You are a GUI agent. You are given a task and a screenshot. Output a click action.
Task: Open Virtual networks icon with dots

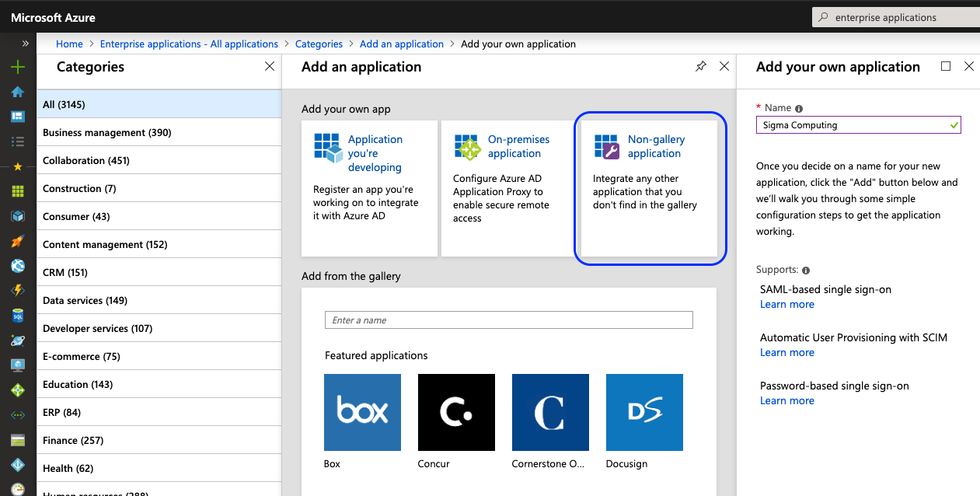18,415
